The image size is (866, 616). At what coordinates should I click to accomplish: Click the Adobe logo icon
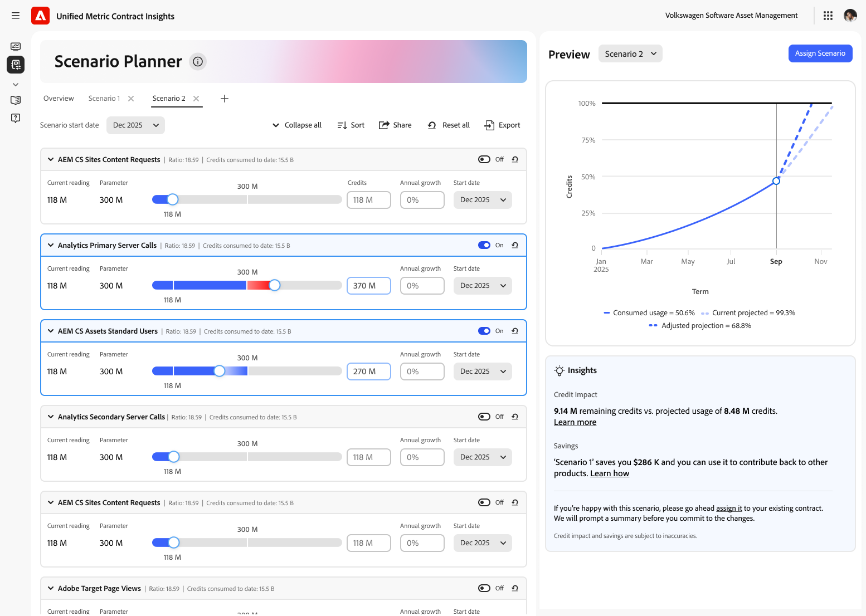(x=40, y=16)
